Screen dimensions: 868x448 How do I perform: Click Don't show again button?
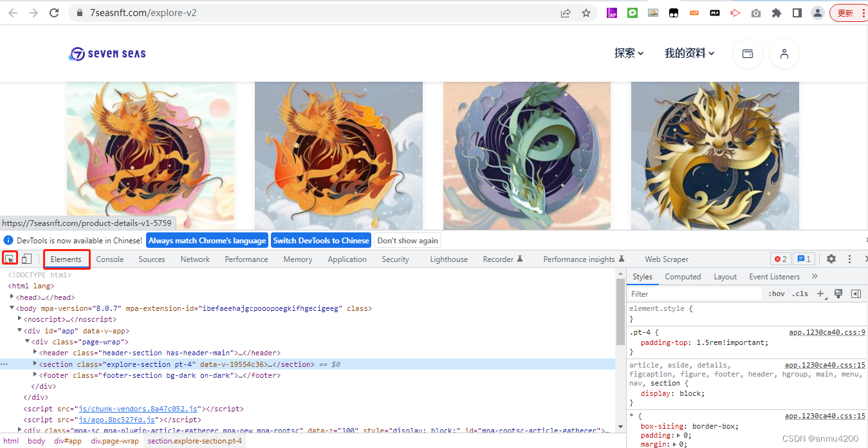pyautogui.click(x=407, y=240)
